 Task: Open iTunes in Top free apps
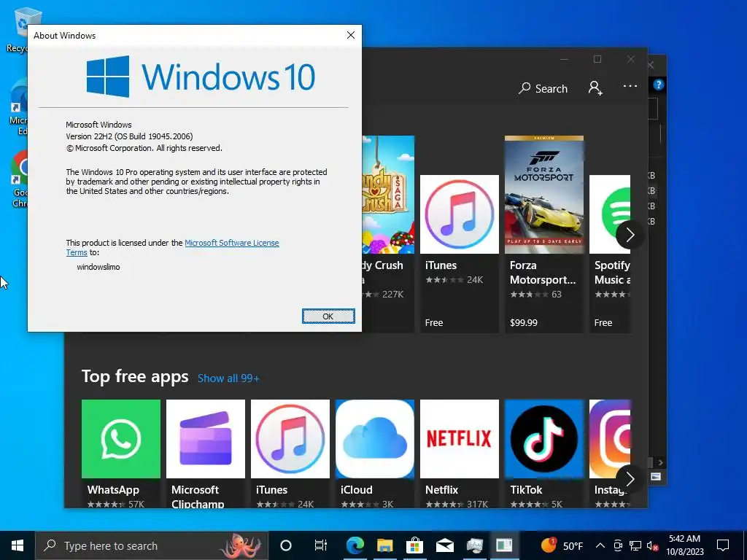pos(290,454)
